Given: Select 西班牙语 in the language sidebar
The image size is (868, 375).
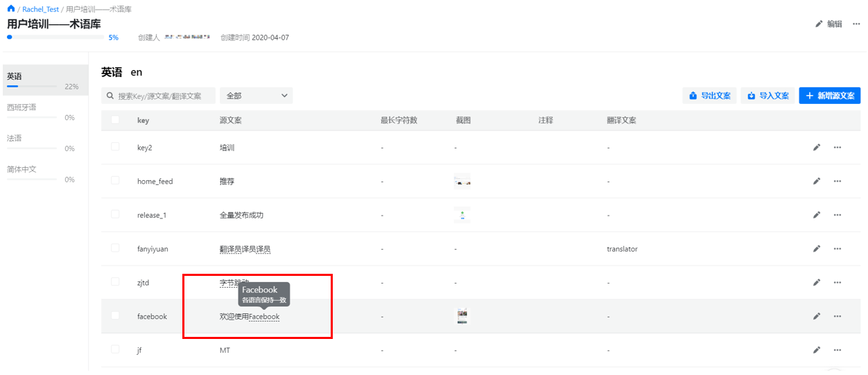Looking at the screenshot, I should 22,107.
